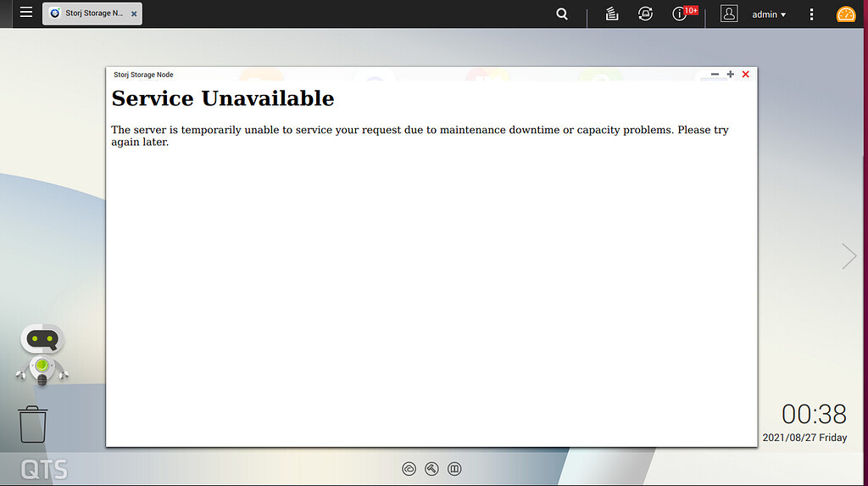The width and height of the screenshot is (868, 486).
Task: Close the Storj Storage Node taskbar tab
Action: [134, 14]
